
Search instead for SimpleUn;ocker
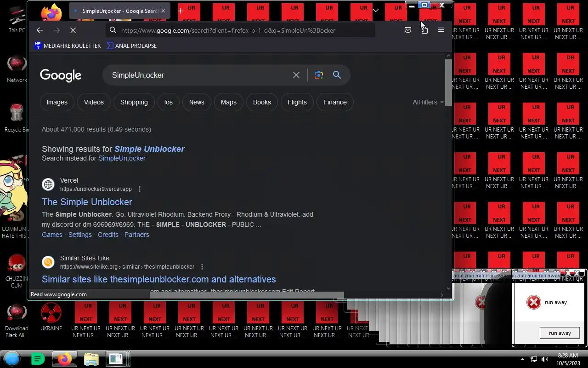(x=122, y=158)
